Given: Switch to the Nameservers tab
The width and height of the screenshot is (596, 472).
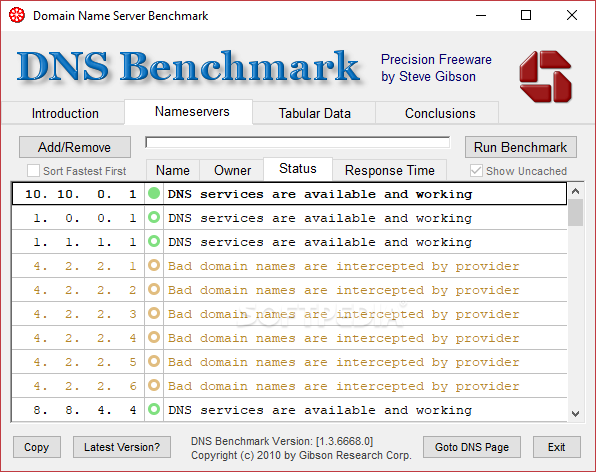Looking at the screenshot, I should 189,112.
